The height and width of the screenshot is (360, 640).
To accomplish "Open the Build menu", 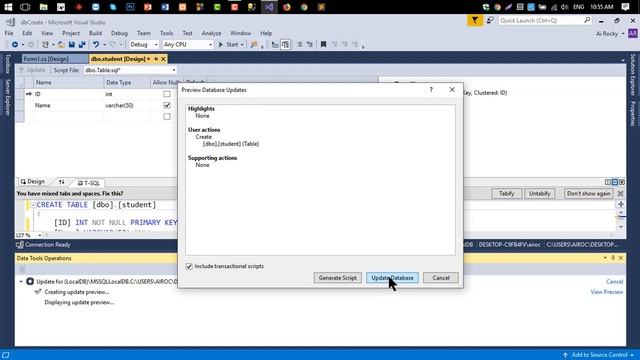I will tap(96, 33).
